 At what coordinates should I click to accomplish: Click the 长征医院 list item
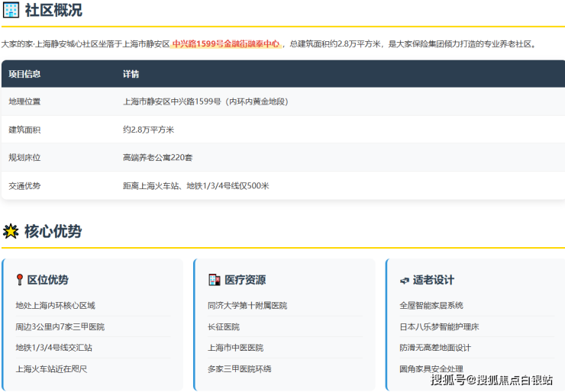(x=223, y=326)
